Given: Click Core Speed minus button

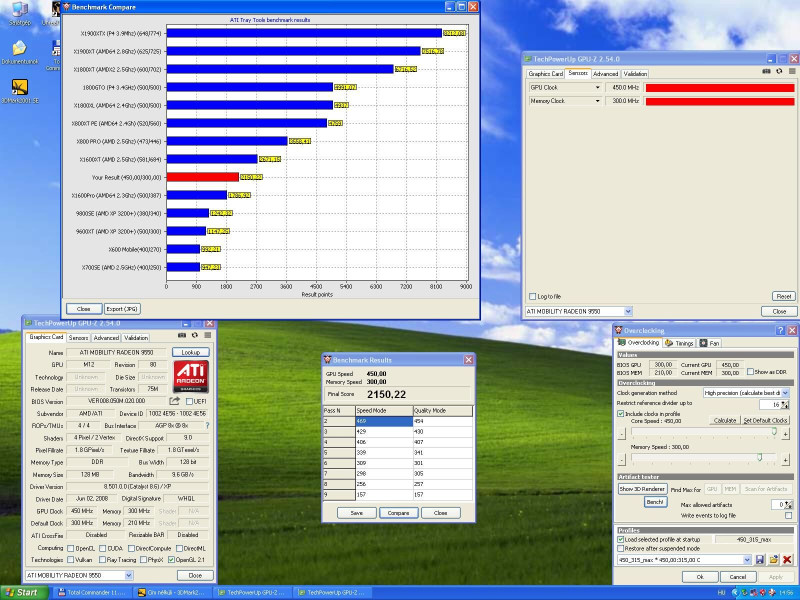Looking at the screenshot, I should tap(621, 434).
